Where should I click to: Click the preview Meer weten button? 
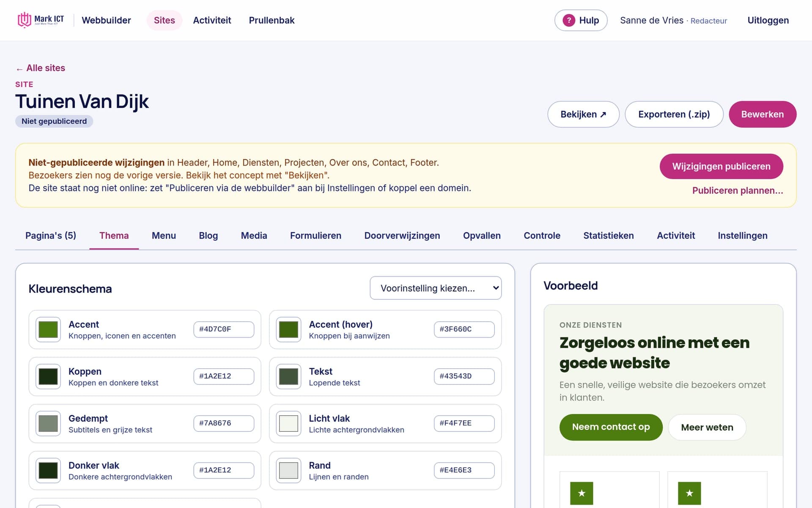click(x=707, y=427)
